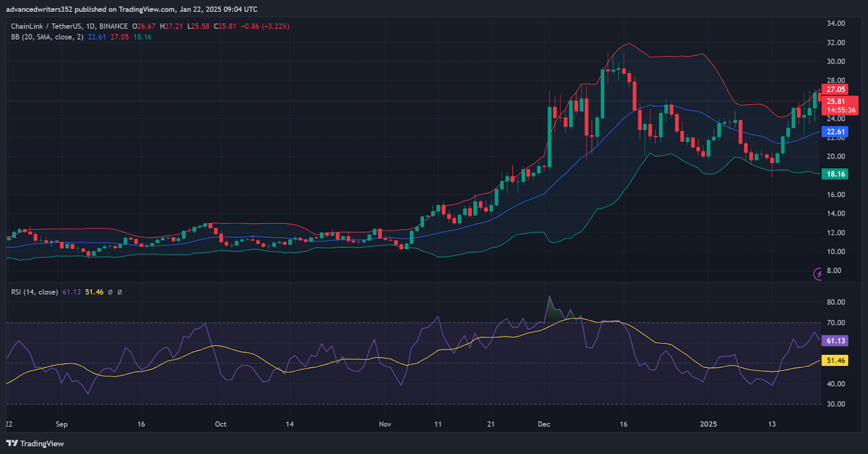
Task: Click the Dec label on time axis
Action: coord(544,424)
